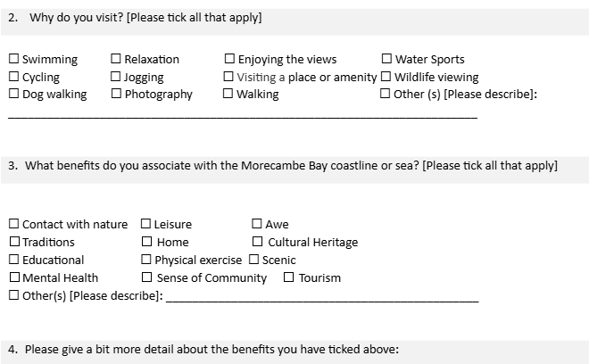The width and height of the screenshot is (589, 364).
Task: Check the Cycling option
Action: 14,77
